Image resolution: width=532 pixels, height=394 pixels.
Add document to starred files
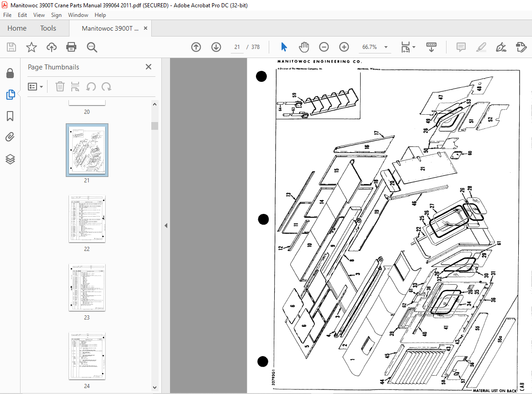(31, 47)
